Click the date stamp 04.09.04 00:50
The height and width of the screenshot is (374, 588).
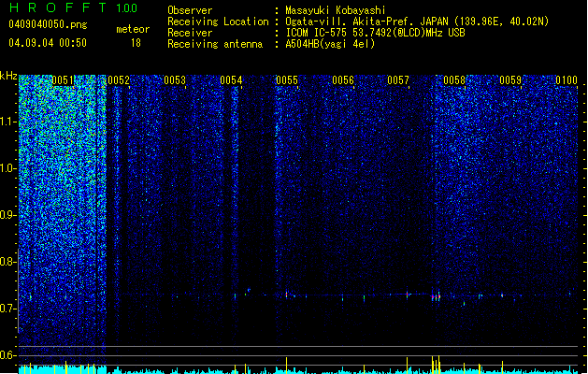(x=48, y=43)
